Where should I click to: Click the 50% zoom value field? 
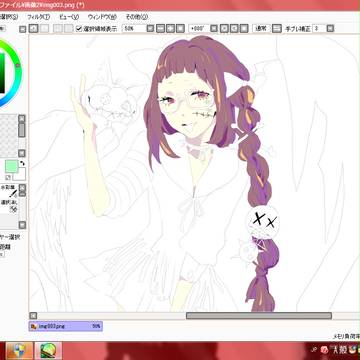point(135,29)
